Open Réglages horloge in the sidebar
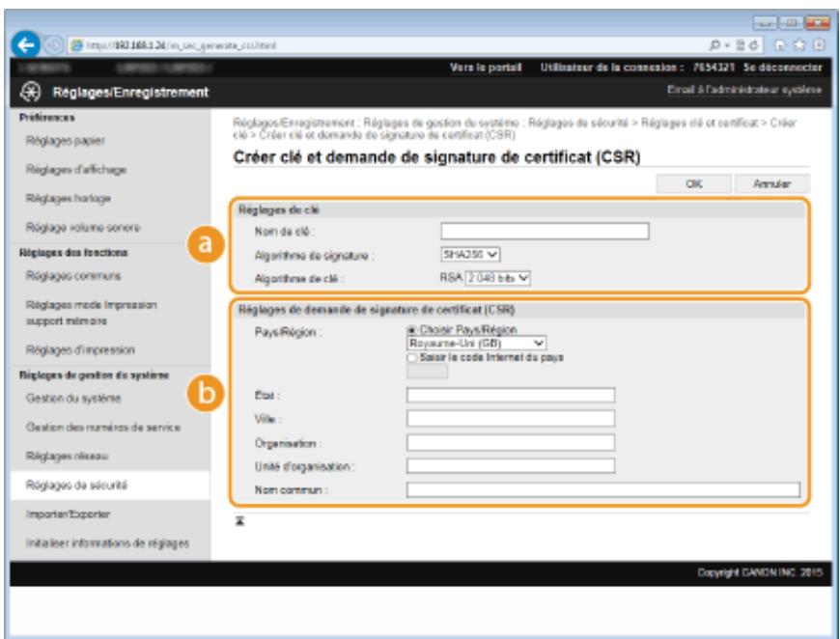The image size is (840, 639). click(68, 199)
